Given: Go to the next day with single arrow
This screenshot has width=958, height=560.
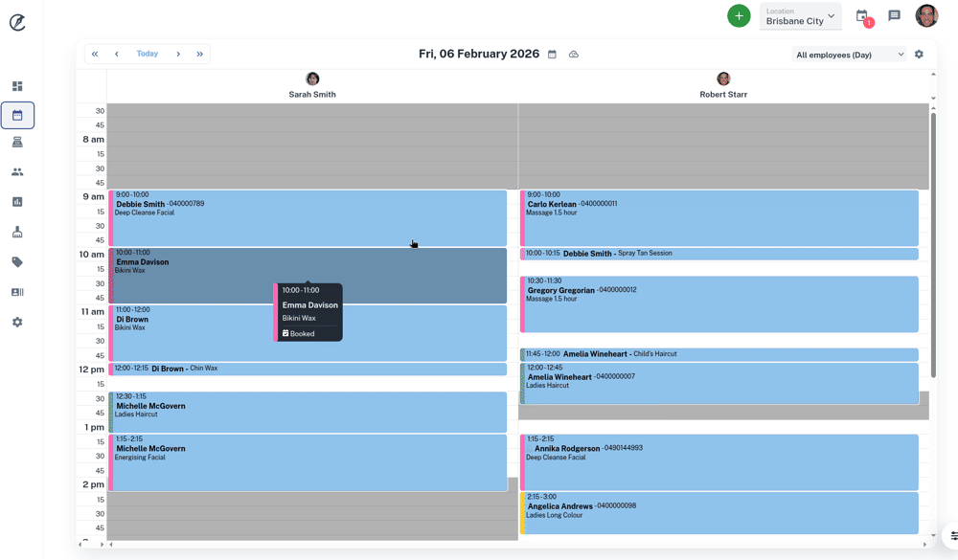Looking at the screenshot, I should click(178, 55).
